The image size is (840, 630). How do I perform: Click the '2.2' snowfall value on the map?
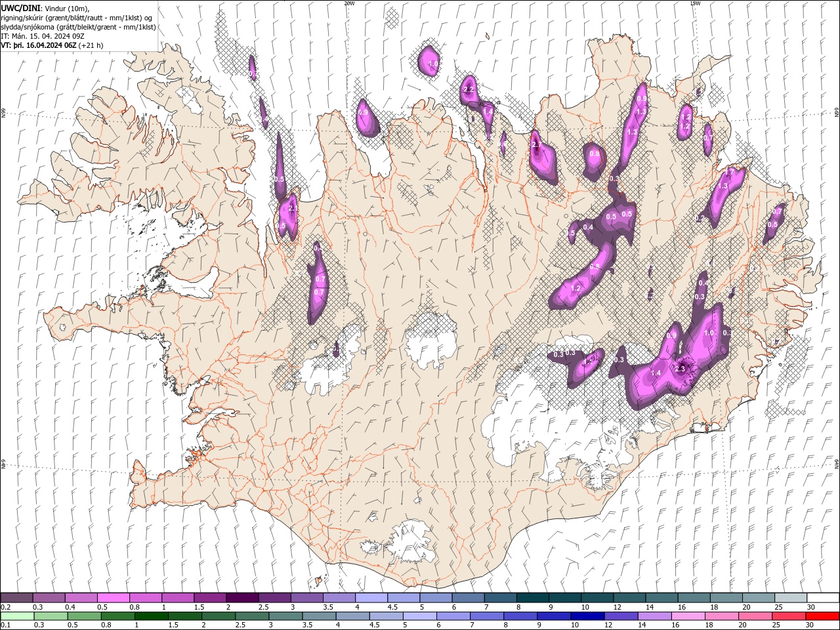(469, 89)
